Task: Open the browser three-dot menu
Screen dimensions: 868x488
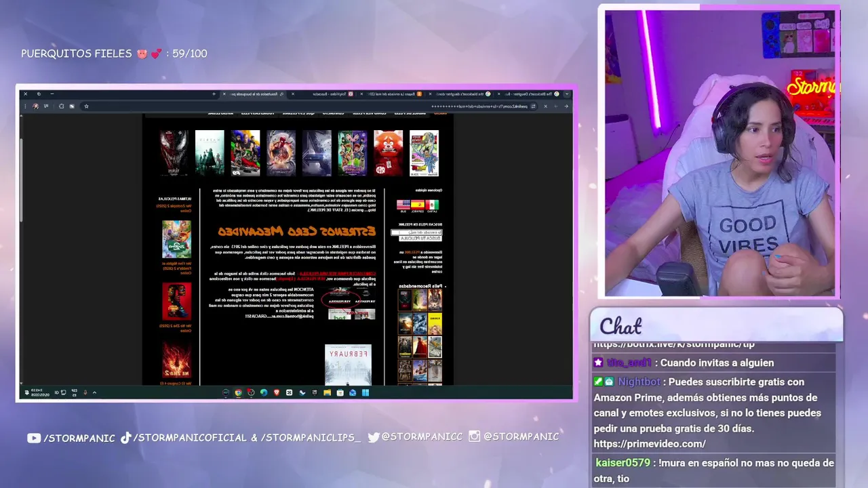Action: (x=26, y=106)
